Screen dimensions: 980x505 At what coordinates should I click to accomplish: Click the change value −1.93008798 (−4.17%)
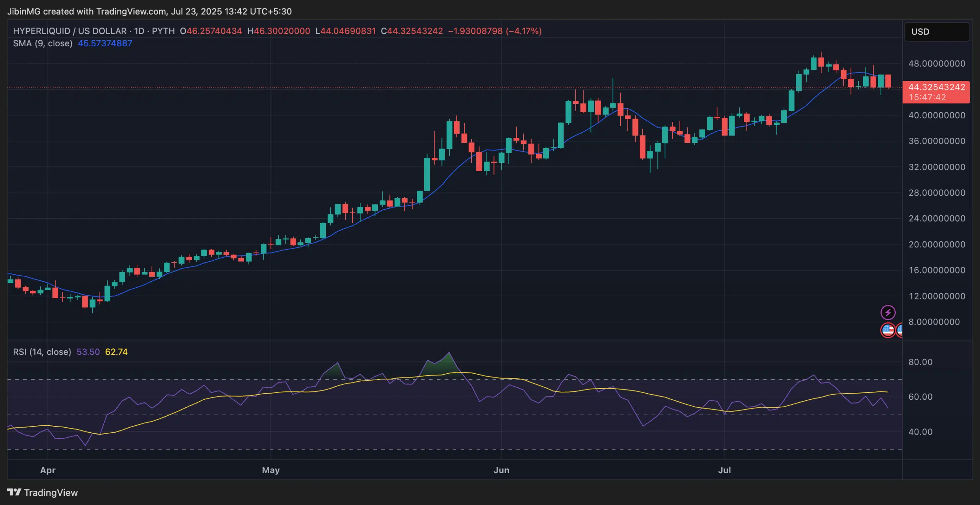tap(495, 31)
